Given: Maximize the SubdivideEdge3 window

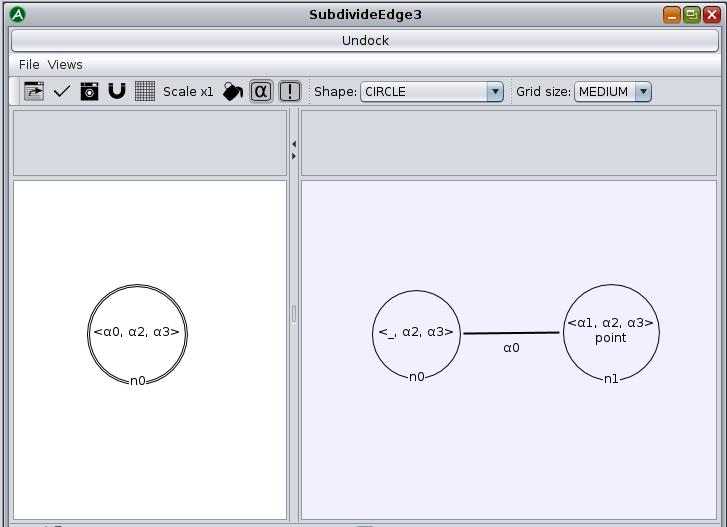Looking at the screenshot, I should pos(692,15).
